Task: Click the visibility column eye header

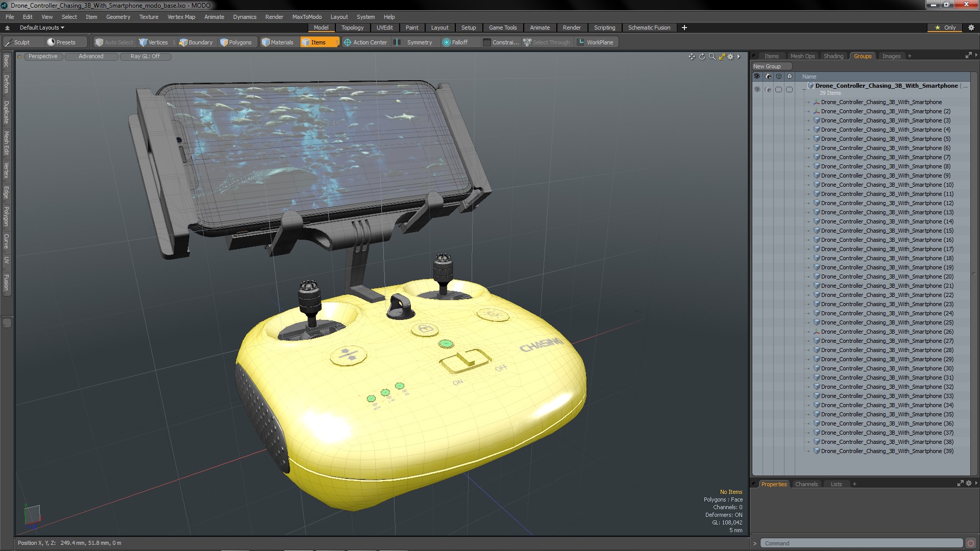Action: tap(757, 76)
